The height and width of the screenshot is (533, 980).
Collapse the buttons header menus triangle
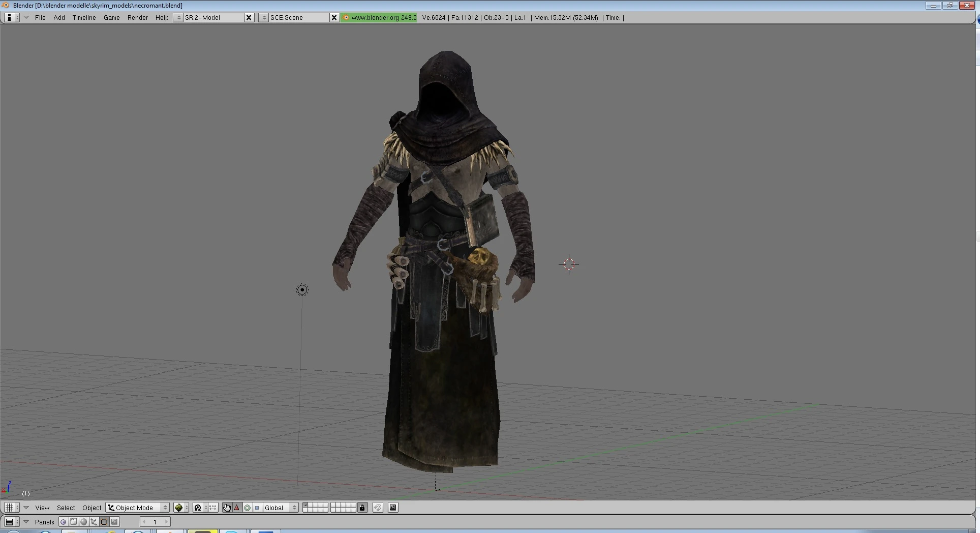coord(26,522)
